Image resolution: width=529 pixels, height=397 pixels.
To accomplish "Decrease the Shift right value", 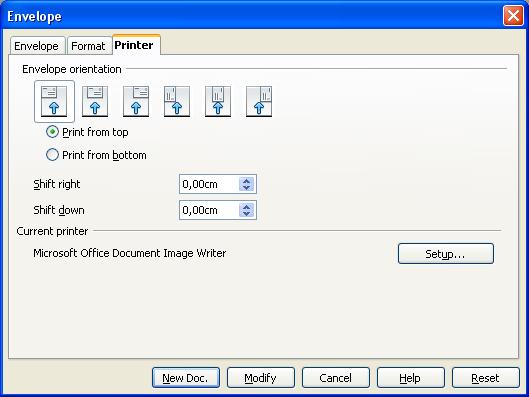I will click(x=246, y=188).
